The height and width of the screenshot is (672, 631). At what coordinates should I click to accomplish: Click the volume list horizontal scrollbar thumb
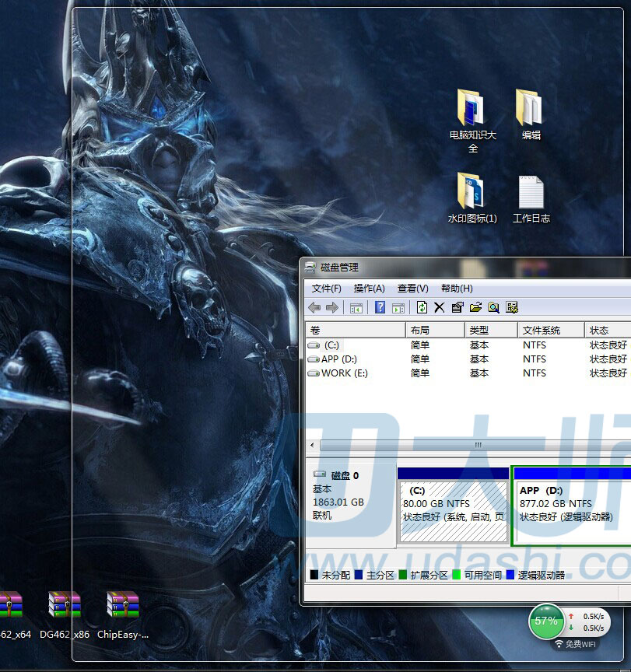click(476, 445)
